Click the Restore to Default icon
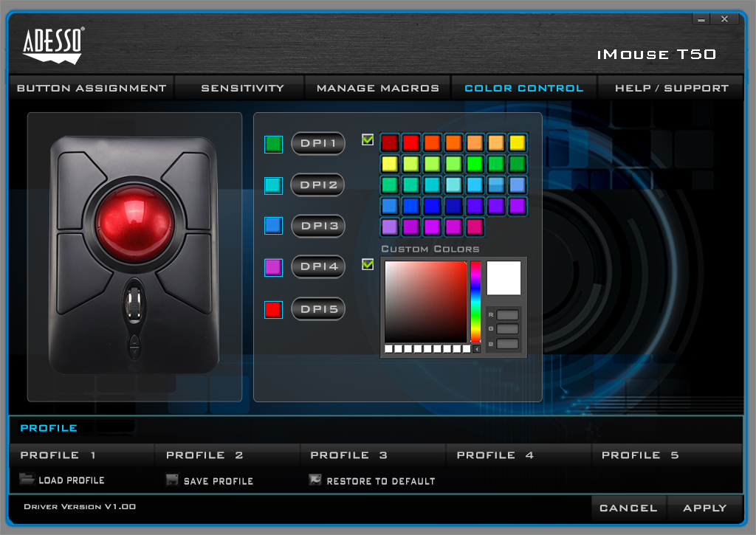Viewport: 756px width, 535px height. coord(315,480)
